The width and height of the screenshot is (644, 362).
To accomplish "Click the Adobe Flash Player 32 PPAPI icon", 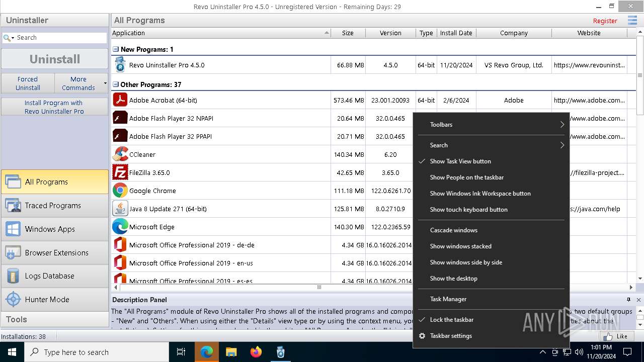I will pos(120,136).
